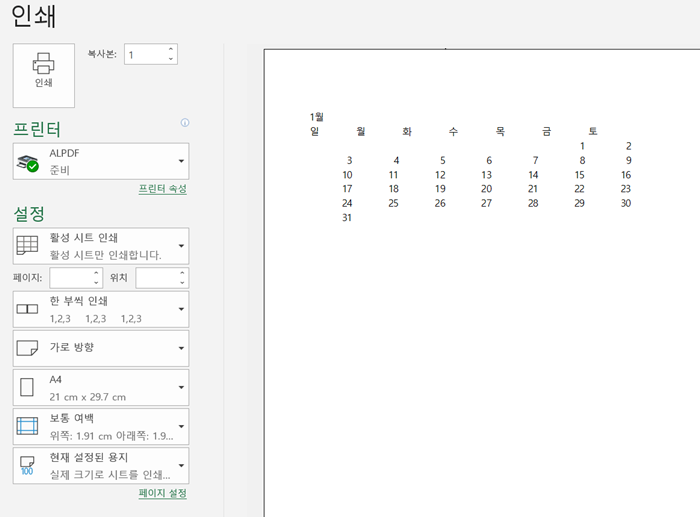
Task: Click day 30 in preview calendar
Action: 626,203
